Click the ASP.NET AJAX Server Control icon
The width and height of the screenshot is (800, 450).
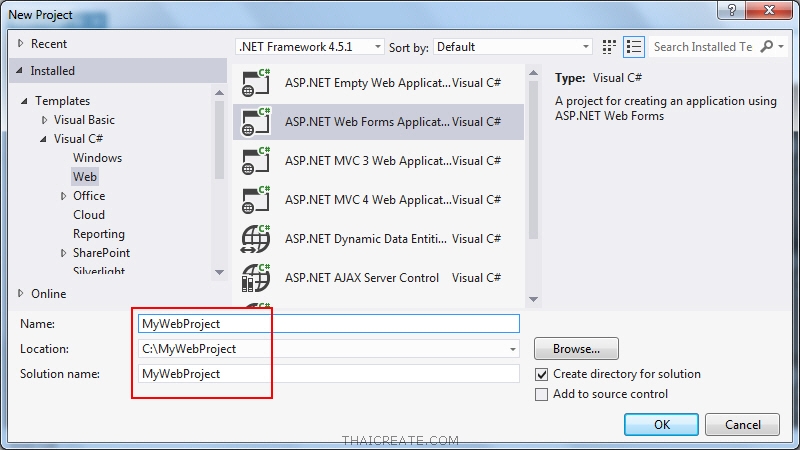pyautogui.click(x=256, y=278)
